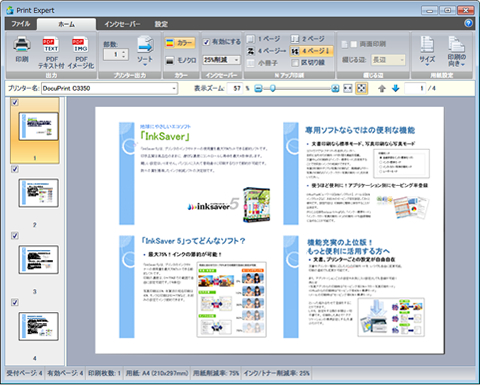
Task: Click インク/トナー削減率: 25% status entry
Action: 276,373
